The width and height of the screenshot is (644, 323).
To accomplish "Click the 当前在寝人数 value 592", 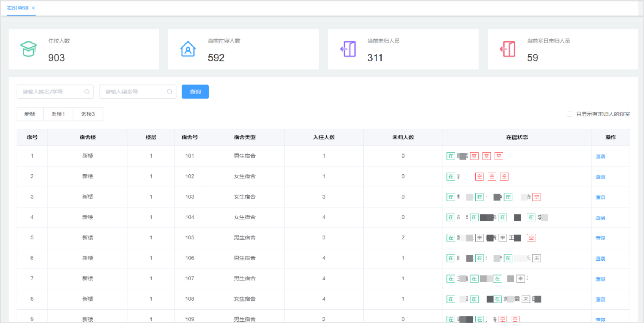I will pyautogui.click(x=216, y=58).
